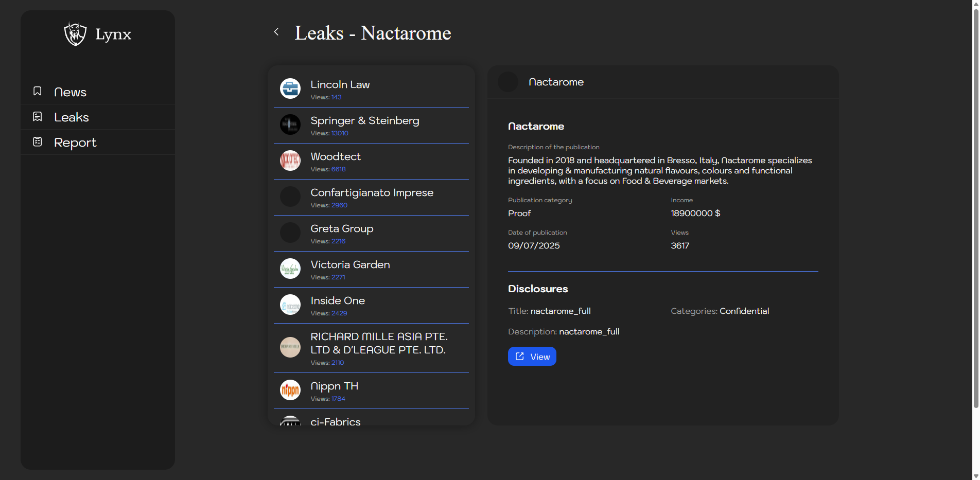Click the Woodtect logo thumbnail
The image size is (980, 480).
(x=290, y=161)
